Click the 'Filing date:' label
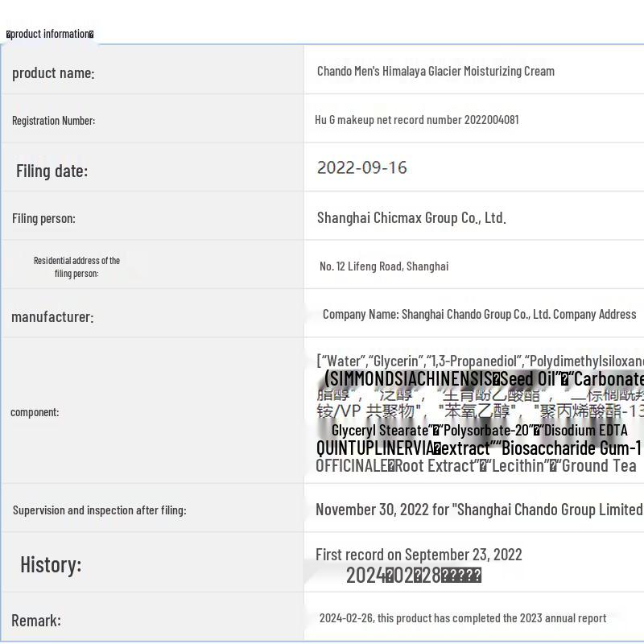 pyautogui.click(x=52, y=171)
